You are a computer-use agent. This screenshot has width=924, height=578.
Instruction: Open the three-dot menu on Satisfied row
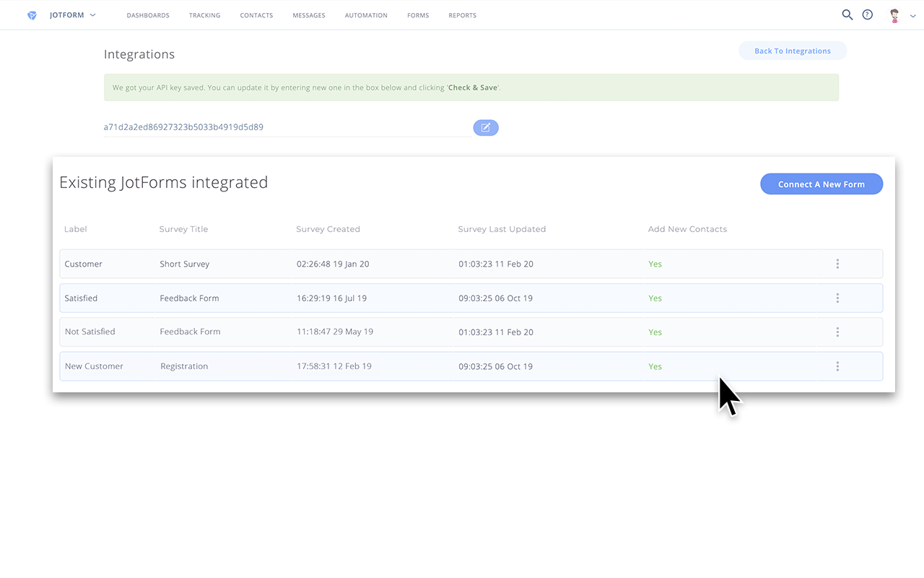[x=837, y=298]
